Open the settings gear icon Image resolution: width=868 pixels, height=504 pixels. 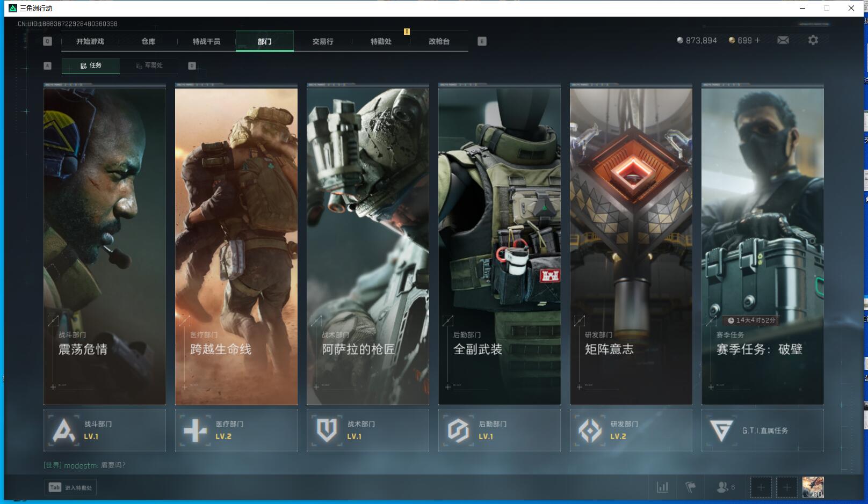813,40
